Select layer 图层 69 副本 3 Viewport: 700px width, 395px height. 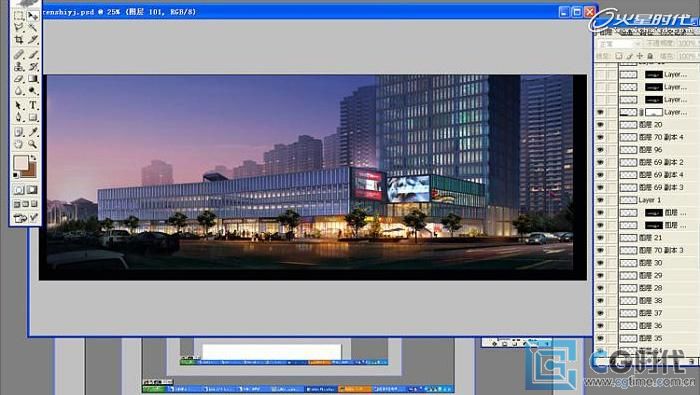coord(658,187)
